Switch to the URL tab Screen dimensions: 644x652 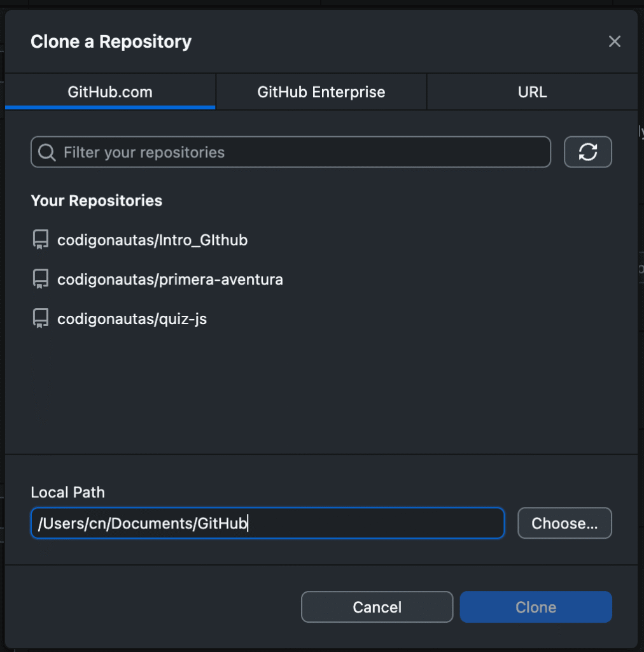pyautogui.click(x=532, y=92)
